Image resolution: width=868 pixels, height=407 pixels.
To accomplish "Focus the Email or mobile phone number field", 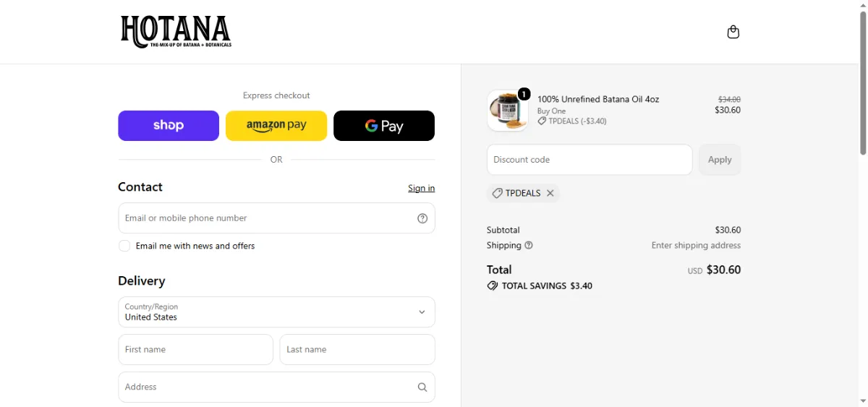I will pos(276,218).
